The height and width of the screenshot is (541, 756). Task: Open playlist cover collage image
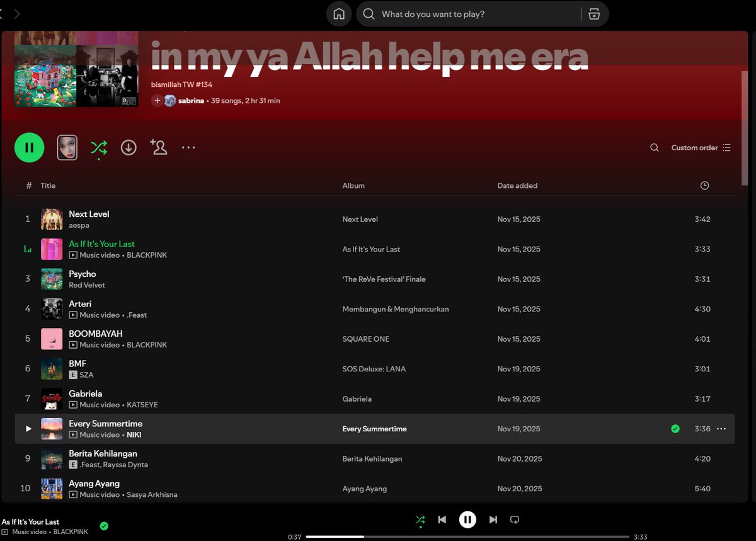76,69
